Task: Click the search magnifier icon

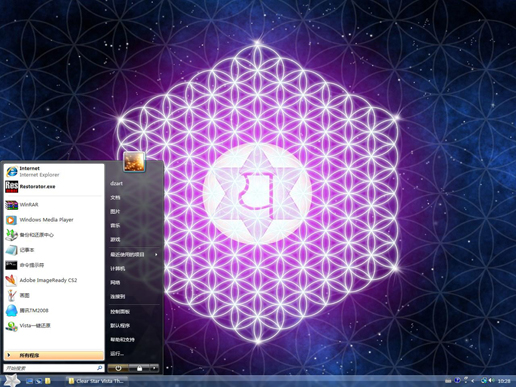Action: 99,368
